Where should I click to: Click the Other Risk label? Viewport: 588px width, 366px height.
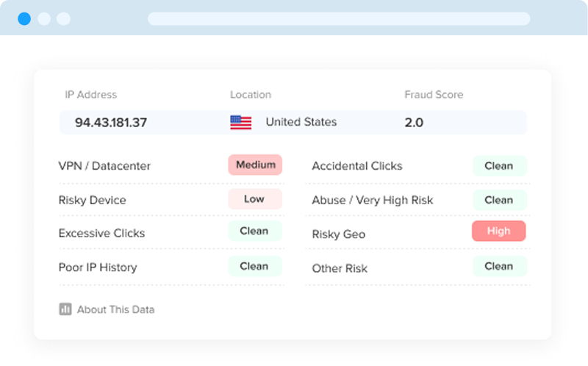(x=340, y=268)
